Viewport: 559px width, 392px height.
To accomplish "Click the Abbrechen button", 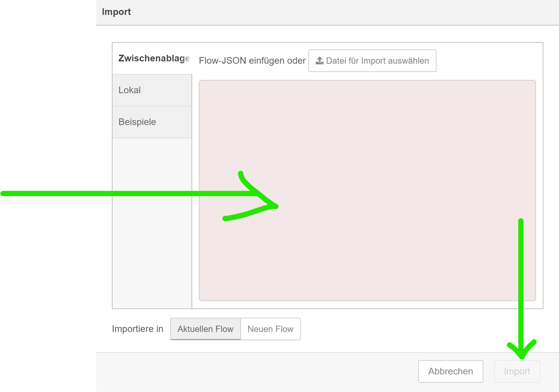I will tap(450, 371).
